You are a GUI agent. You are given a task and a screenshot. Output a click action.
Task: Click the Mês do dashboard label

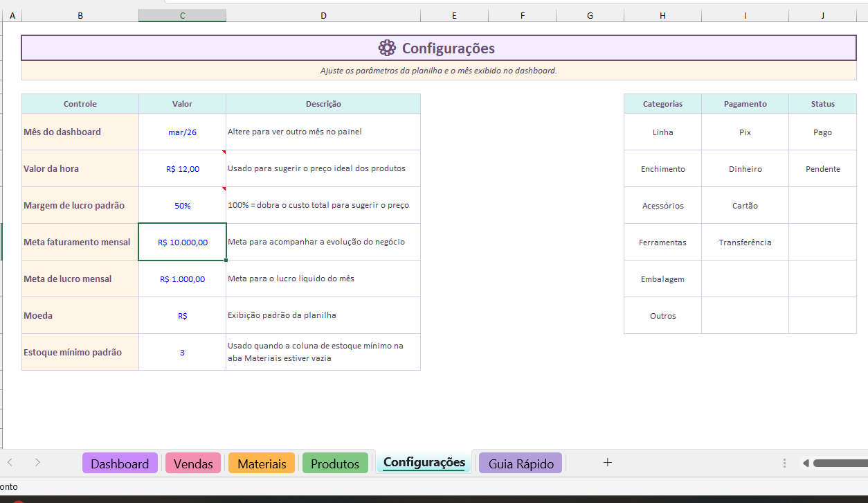tap(80, 132)
